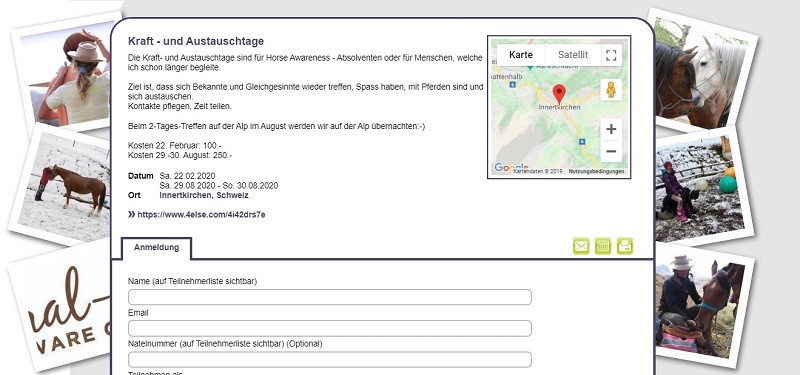This screenshot has width=800, height=375.
Task: Click the Google logo on the map
Action: (x=511, y=167)
